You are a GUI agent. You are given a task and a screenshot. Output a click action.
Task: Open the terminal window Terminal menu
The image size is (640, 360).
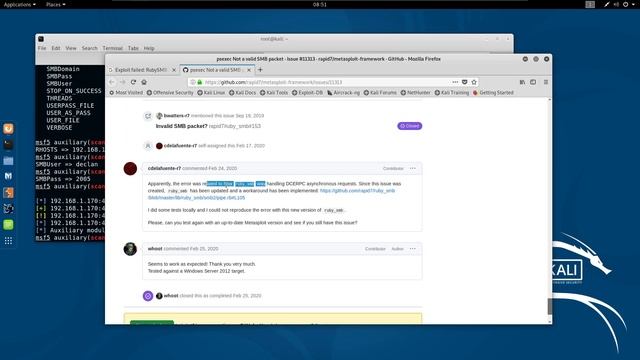pyautogui.click(x=113, y=48)
